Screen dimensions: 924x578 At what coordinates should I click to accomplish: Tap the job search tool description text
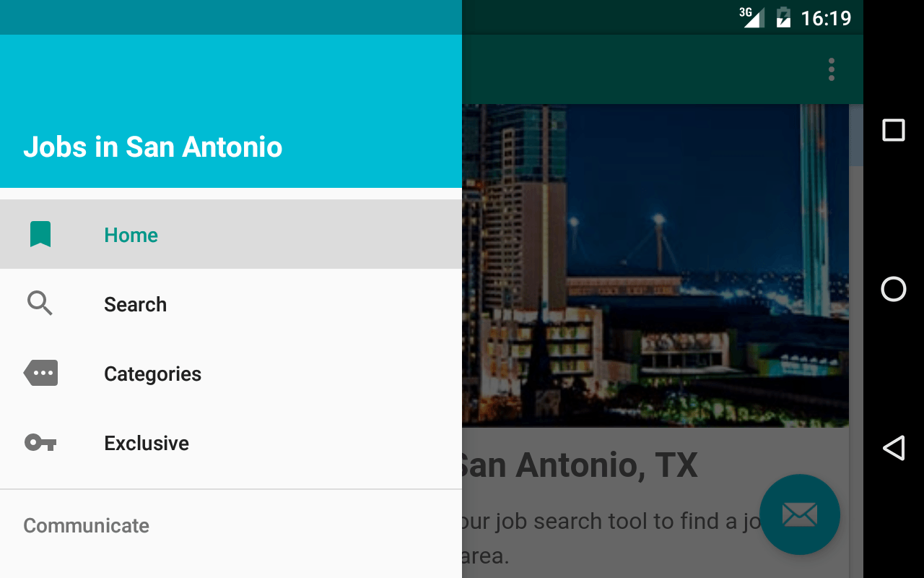[x=611, y=538]
